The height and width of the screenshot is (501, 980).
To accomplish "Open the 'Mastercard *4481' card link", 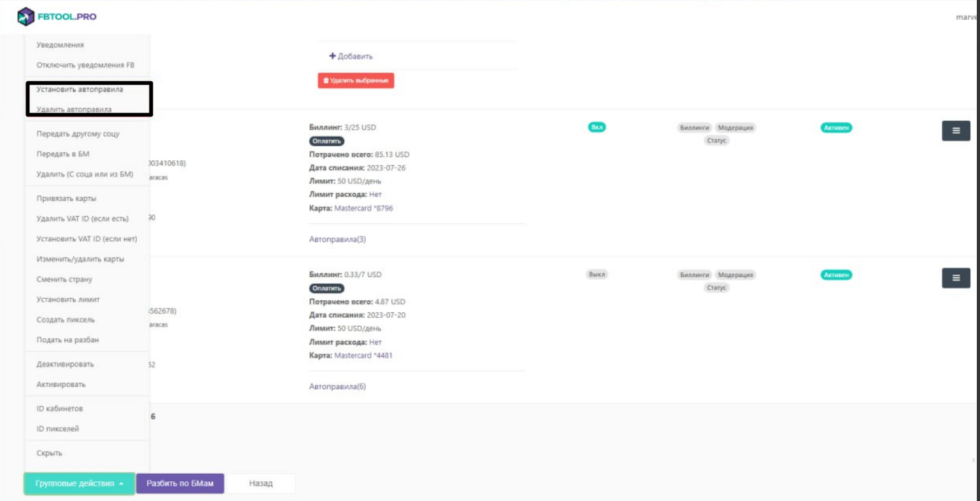I will (x=363, y=355).
